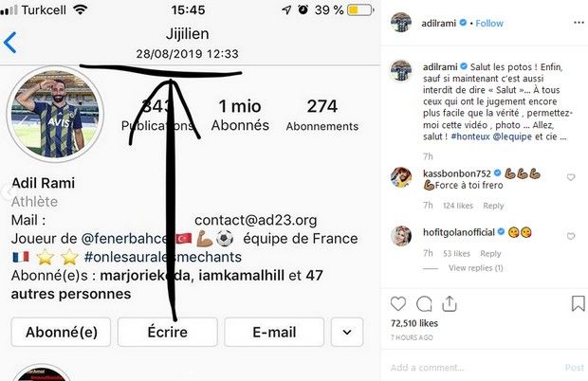This screenshot has height=381, width=588.
Task: Tap the blue back arrow icon
Action: (10, 43)
